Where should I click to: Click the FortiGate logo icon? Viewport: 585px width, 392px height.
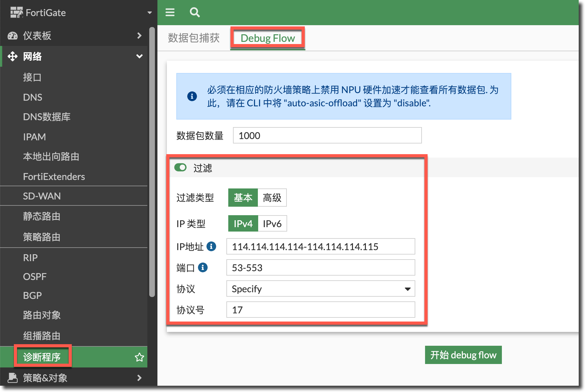[x=16, y=13]
